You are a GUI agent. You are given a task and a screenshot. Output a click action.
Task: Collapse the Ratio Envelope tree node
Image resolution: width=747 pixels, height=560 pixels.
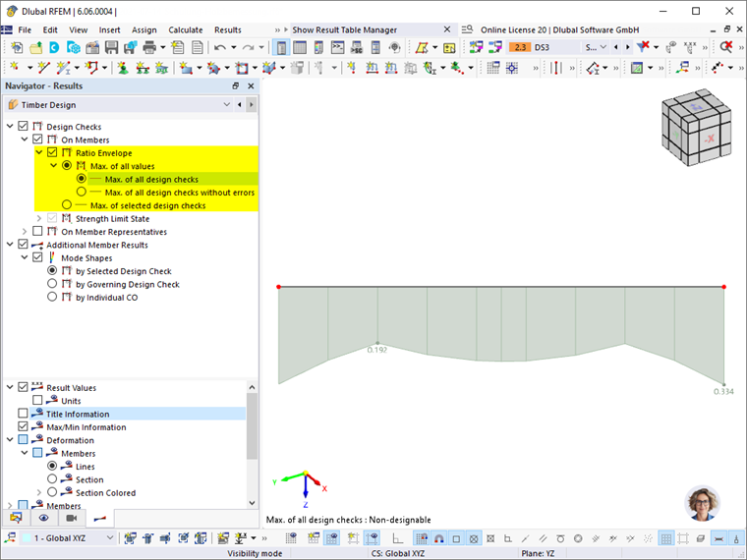tap(39, 152)
